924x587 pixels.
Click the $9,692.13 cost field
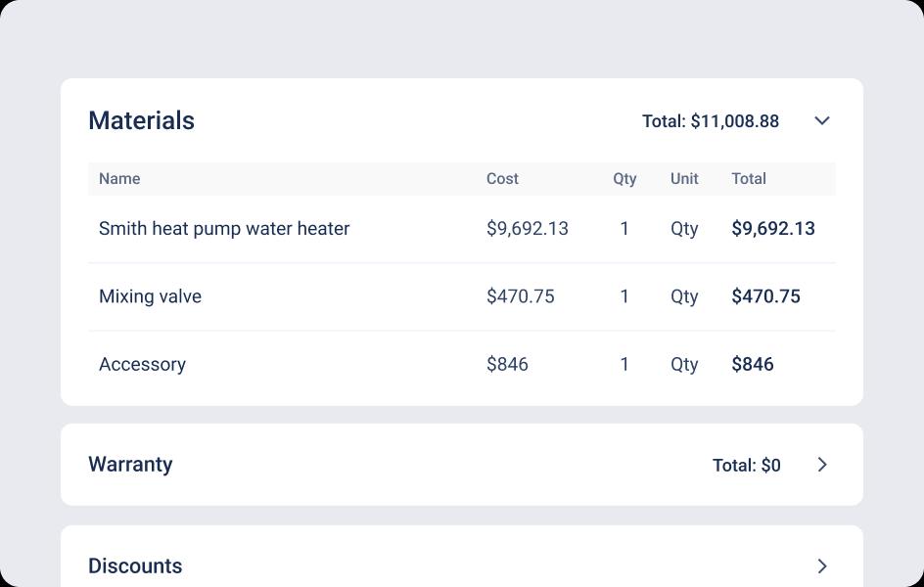(527, 228)
